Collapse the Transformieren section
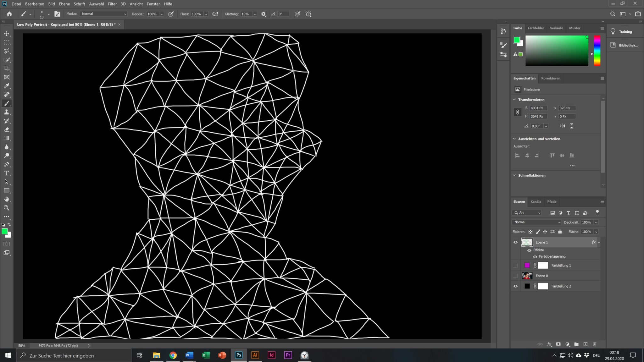 click(x=514, y=99)
